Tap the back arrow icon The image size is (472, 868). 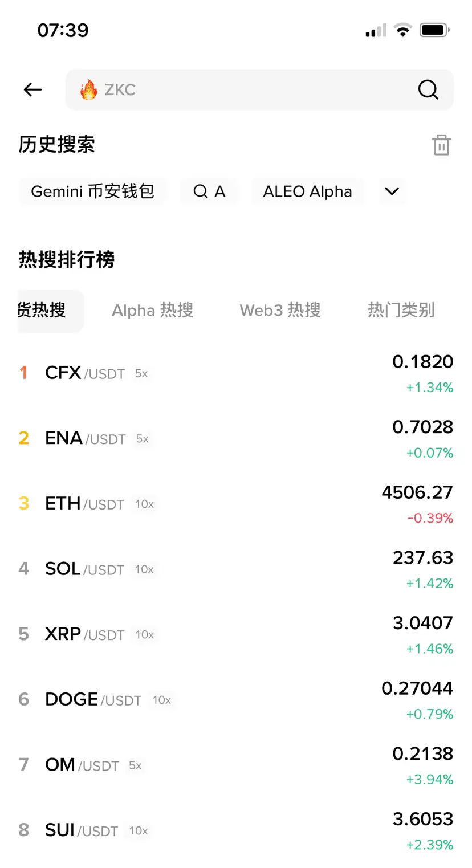32,89
